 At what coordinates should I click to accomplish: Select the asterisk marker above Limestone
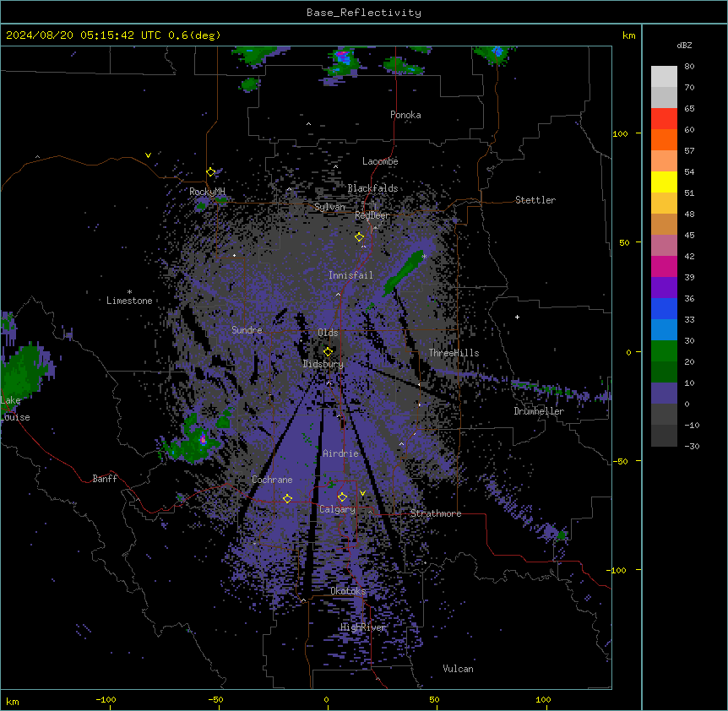129,292
